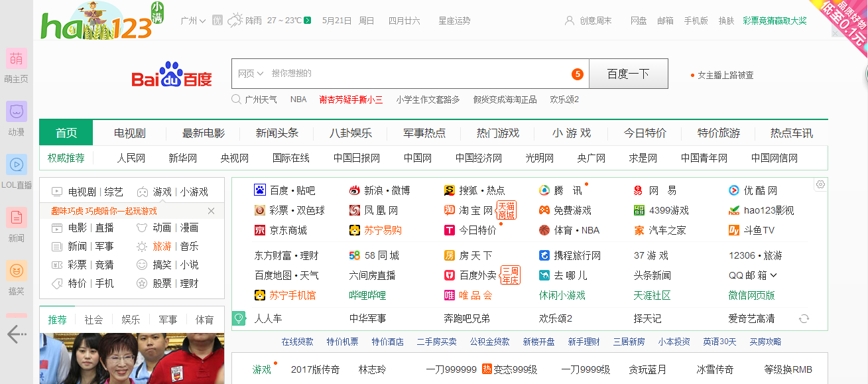Open the link panel settings gear
The height and width of the screenshot is (384, 868).
[821, 186]
